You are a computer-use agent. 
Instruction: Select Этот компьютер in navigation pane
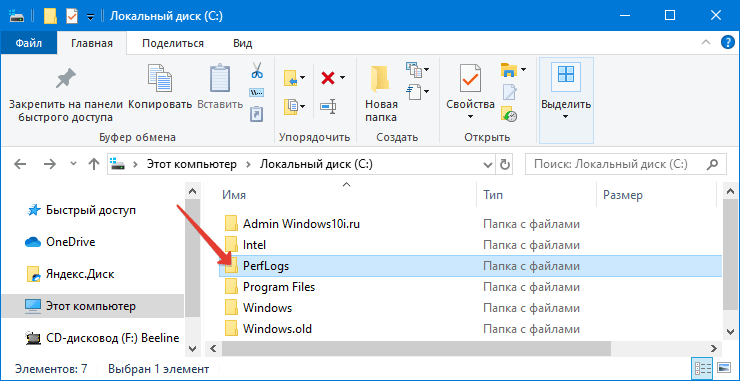point(91,306)
